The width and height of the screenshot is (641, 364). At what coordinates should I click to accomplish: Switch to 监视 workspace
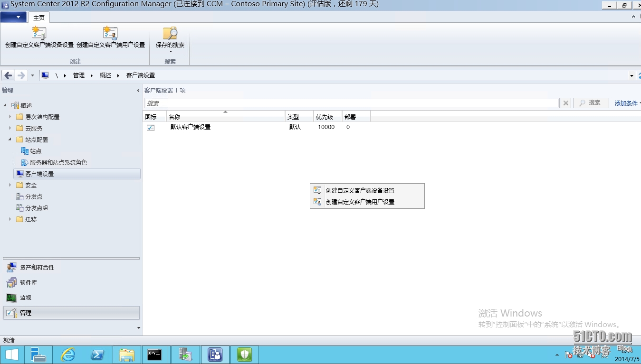(71, 298)
